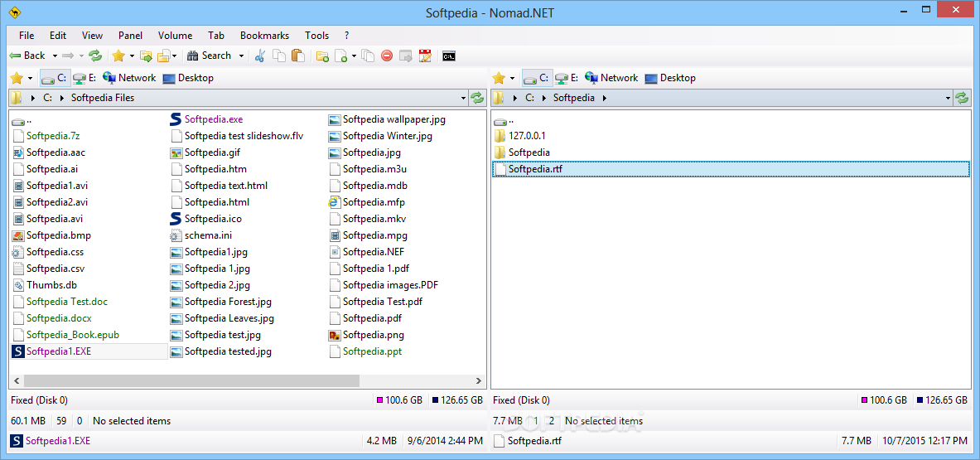Open the main toolbar star dropdown arrow
This screenshot has width=980, height=460.
(132, 56)
